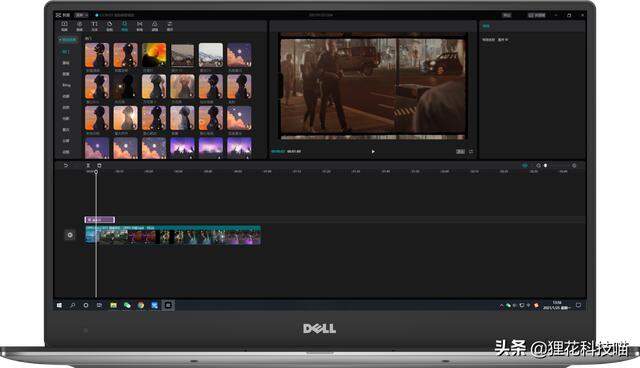
Task: Open the Stickers icon in top toolbar
Action: [x=109, y=26]
